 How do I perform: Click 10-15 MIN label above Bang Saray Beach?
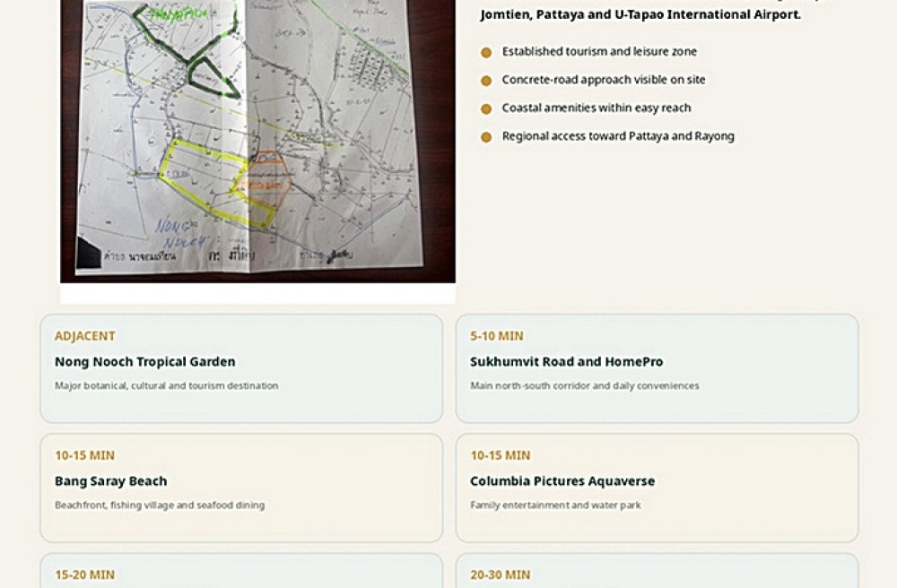[x=84, y=455]
